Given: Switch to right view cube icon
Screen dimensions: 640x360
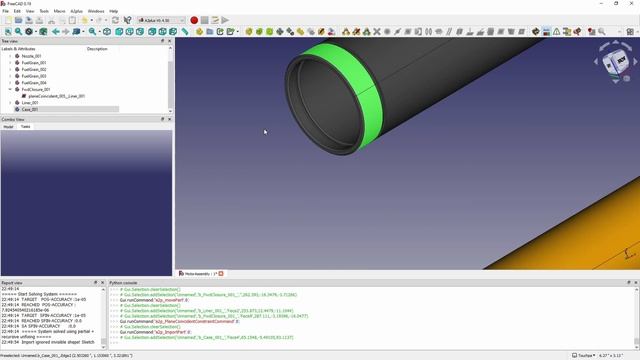Looking at the screenshot, I should click(140, 31).
